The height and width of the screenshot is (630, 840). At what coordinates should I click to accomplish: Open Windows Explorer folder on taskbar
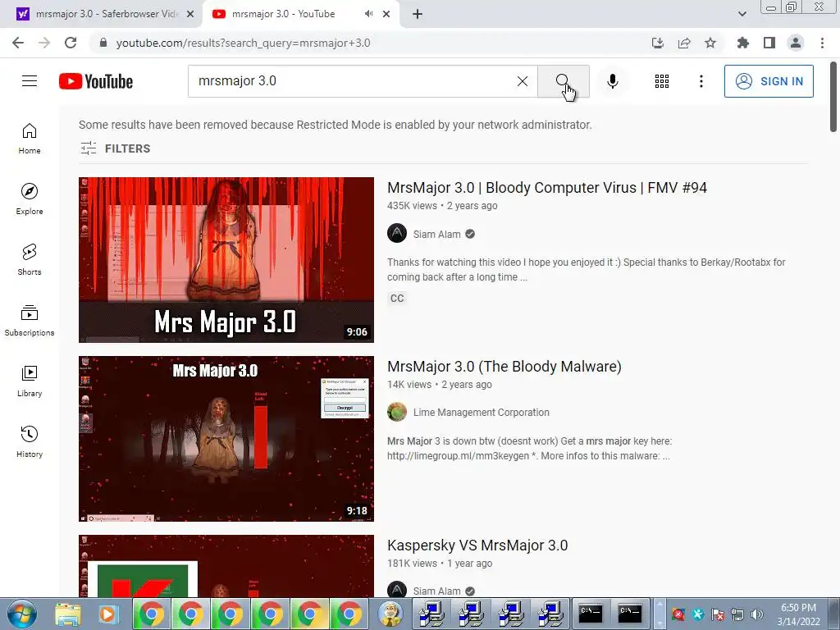[68, 614]
